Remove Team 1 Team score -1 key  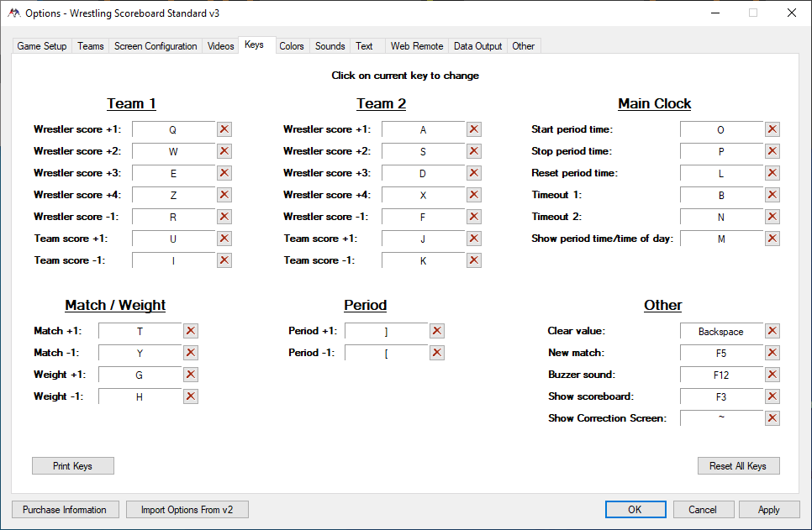pos(224,260)
